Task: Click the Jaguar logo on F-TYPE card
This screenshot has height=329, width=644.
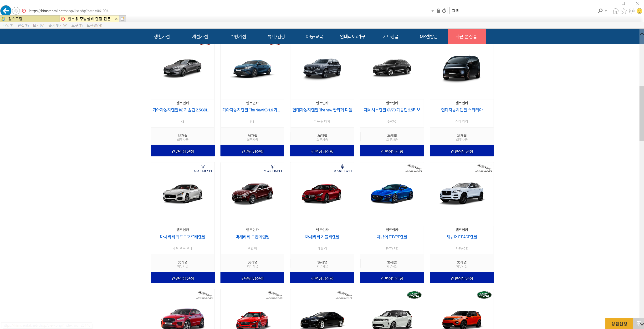Action: [414, 168]
